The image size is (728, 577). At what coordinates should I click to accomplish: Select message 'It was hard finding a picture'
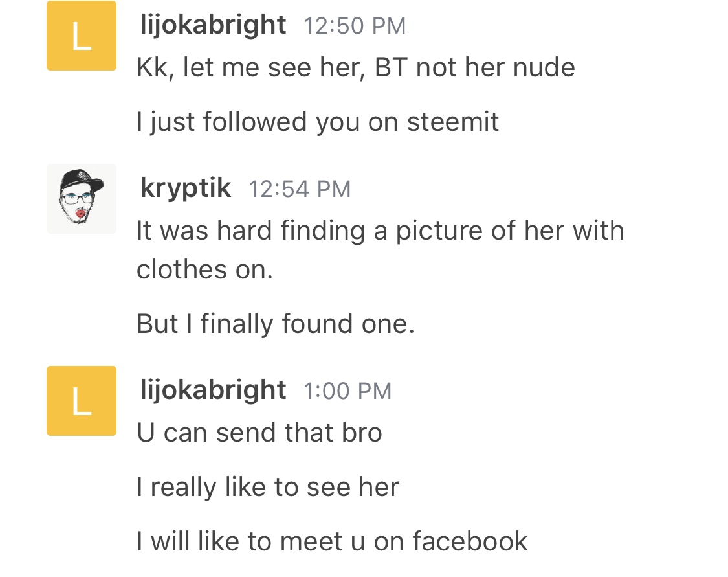point(381,250)
